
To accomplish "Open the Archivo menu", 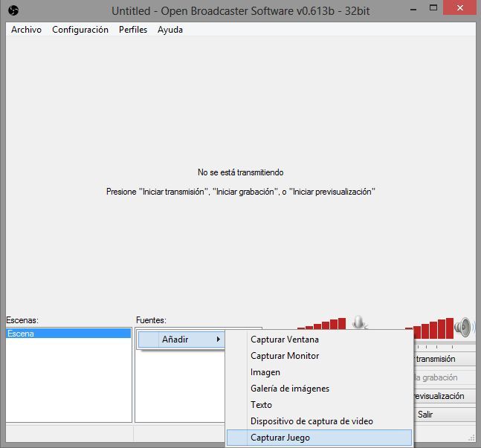I will 26,30.
